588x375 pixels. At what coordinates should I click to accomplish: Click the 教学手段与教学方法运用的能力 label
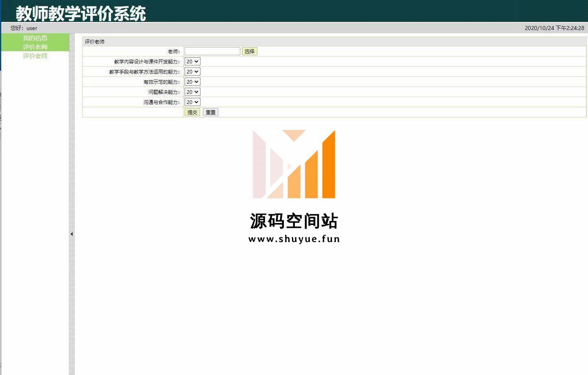[x=144, y=72]
